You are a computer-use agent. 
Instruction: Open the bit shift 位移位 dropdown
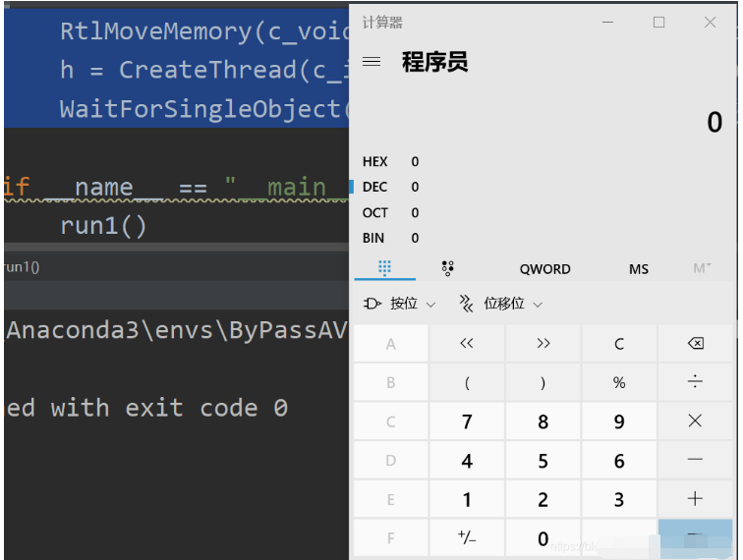501,304
